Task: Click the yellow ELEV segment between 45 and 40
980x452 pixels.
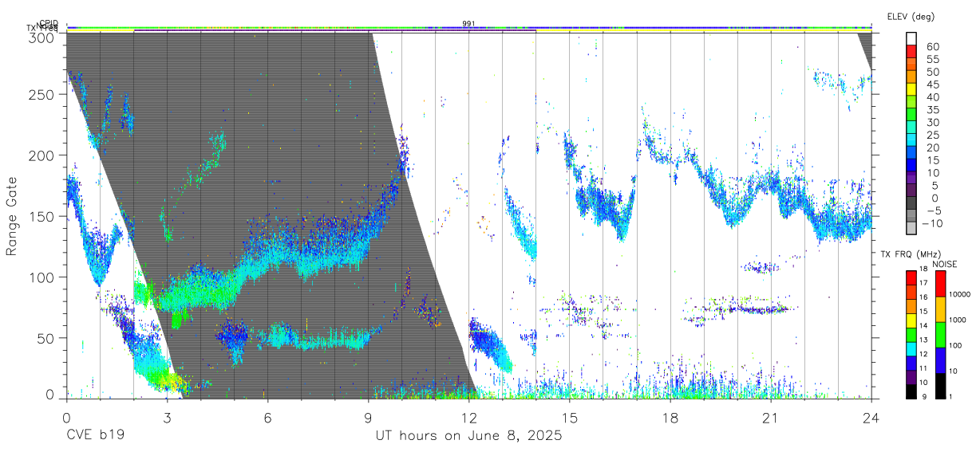Action: click(x=911, y=90)
